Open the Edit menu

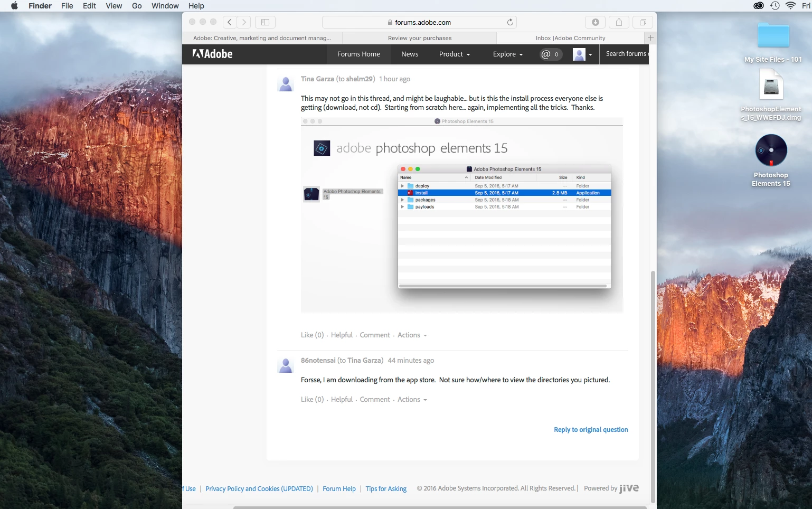(x=89, y=6)
